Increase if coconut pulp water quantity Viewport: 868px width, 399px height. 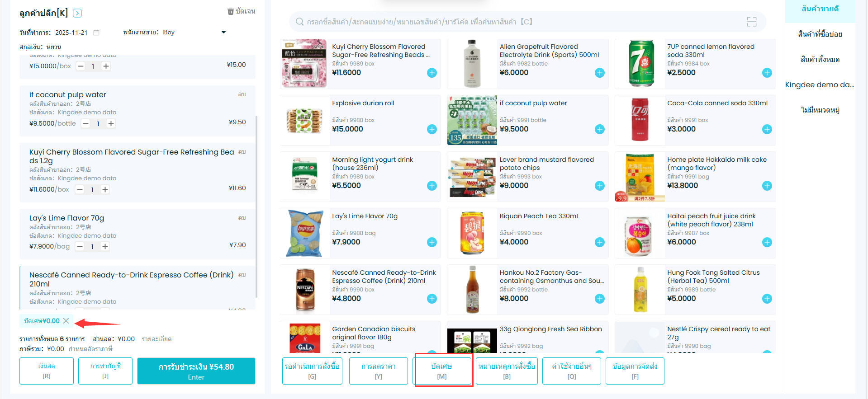(x=111, y=123)
